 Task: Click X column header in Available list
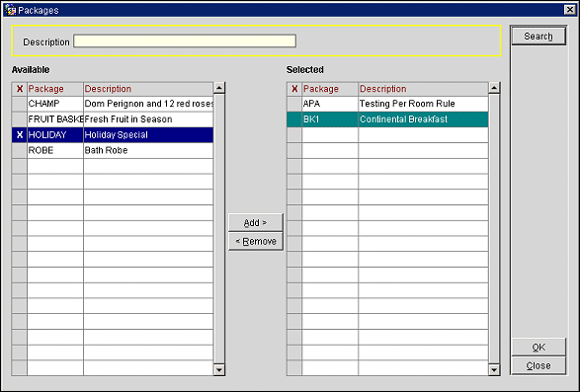[x=19, y=89]
